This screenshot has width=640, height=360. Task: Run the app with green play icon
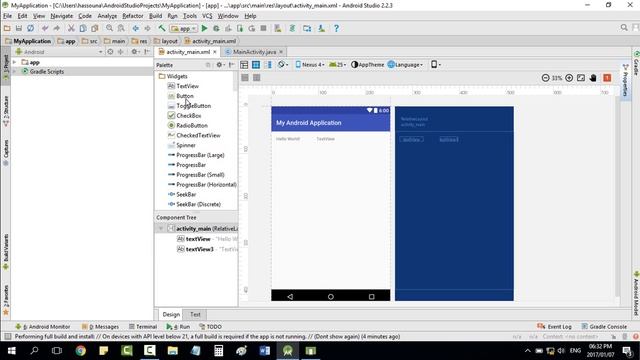coord(204,28)
